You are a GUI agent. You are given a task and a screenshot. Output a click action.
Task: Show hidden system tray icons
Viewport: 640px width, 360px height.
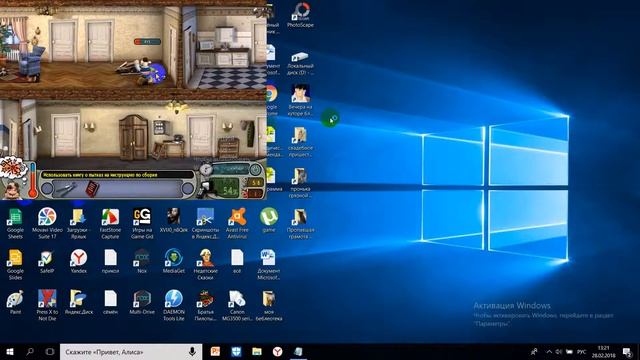(x=549, y=351)
